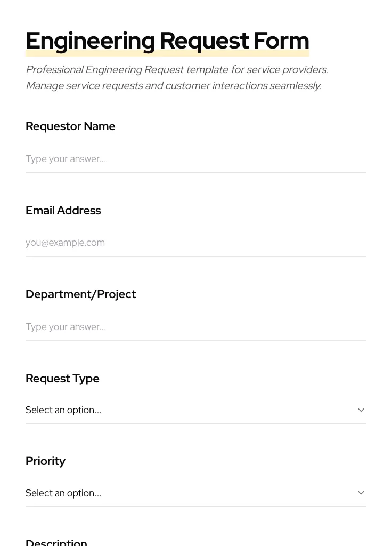
Task: Click the "Professional Engineering Request template" subtitle line
Action: coord(177,70)
